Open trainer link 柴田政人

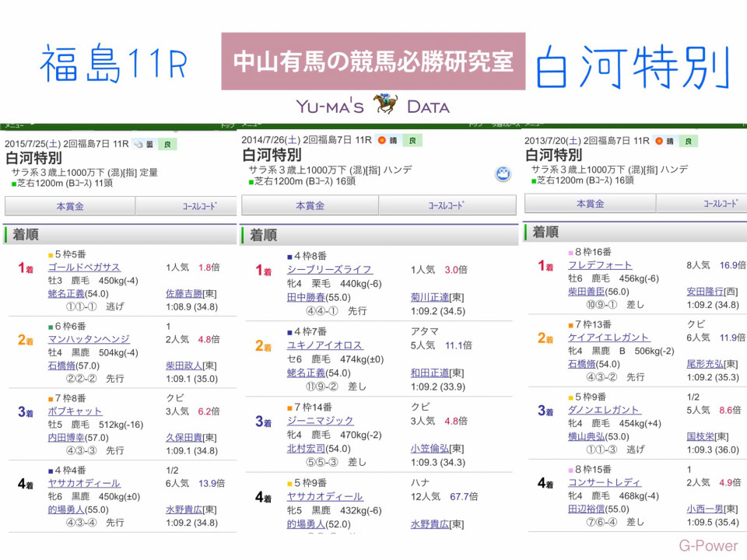click(184, 366)
